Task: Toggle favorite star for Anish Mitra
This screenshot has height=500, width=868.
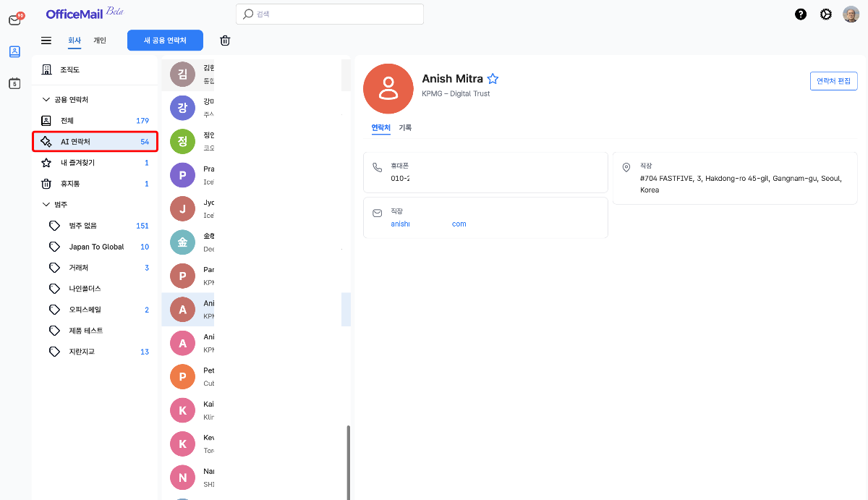Action: tap(493, 79)
